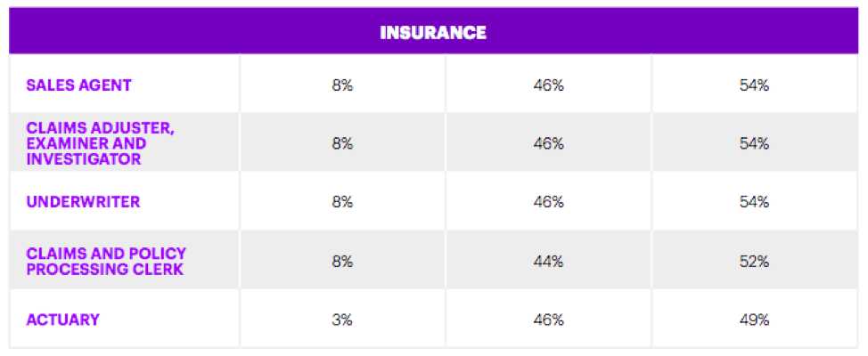Click the 46% value for Actuary

pyautogui.click(x=548, y=320)
